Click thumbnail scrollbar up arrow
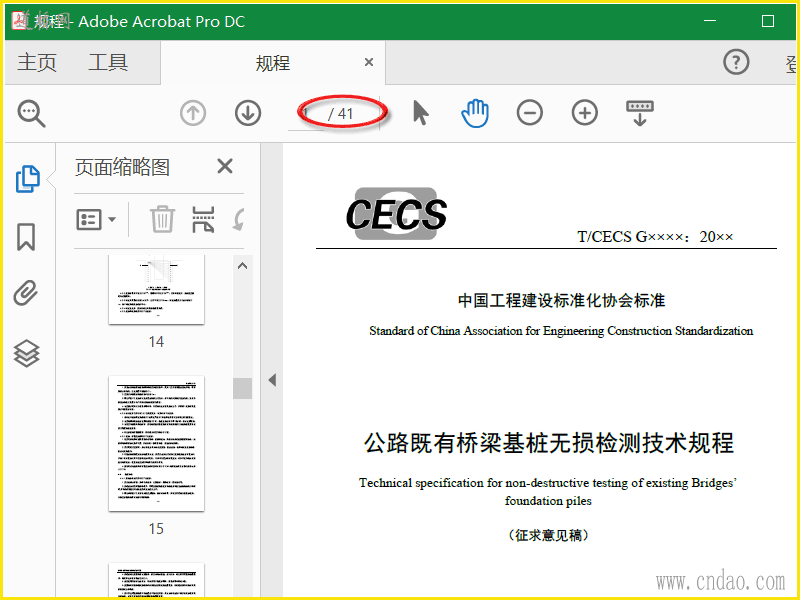 pyautogui.click(x=243, y=266)
